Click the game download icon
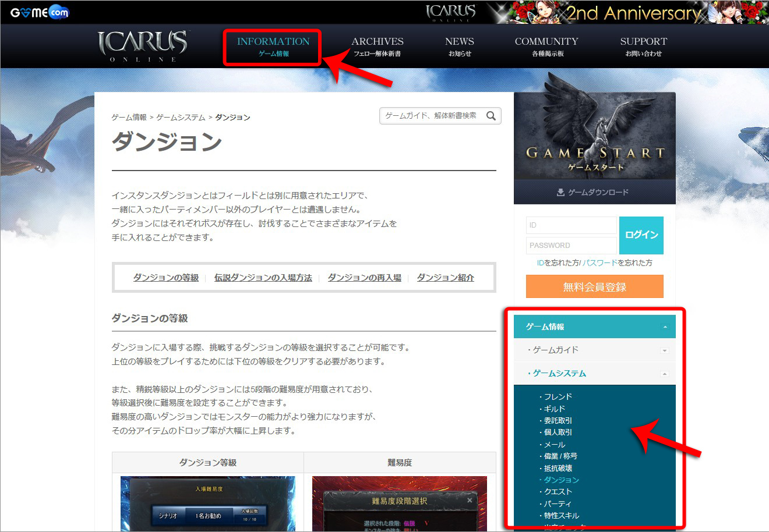This screenshot has width=769, height=532. point(560,193)
